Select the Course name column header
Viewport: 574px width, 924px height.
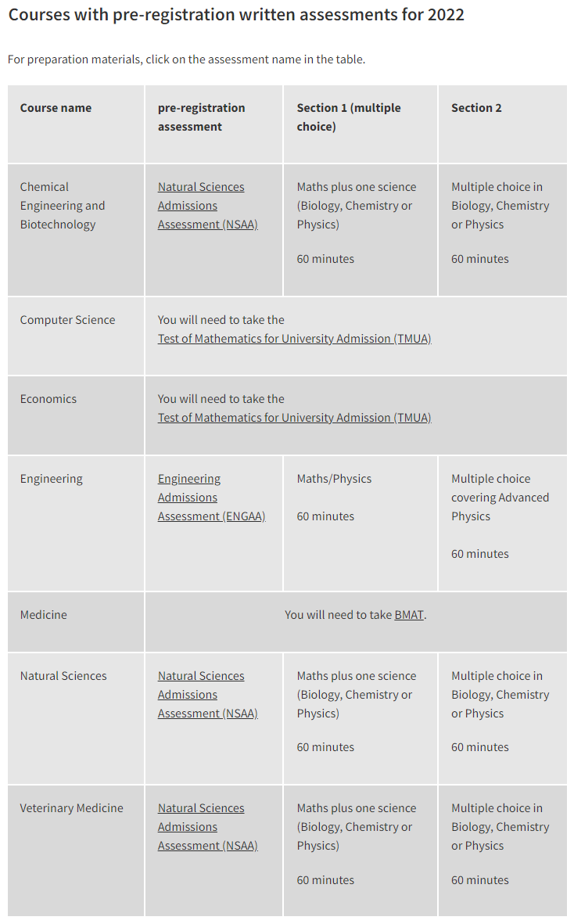[x=76, y=124]
